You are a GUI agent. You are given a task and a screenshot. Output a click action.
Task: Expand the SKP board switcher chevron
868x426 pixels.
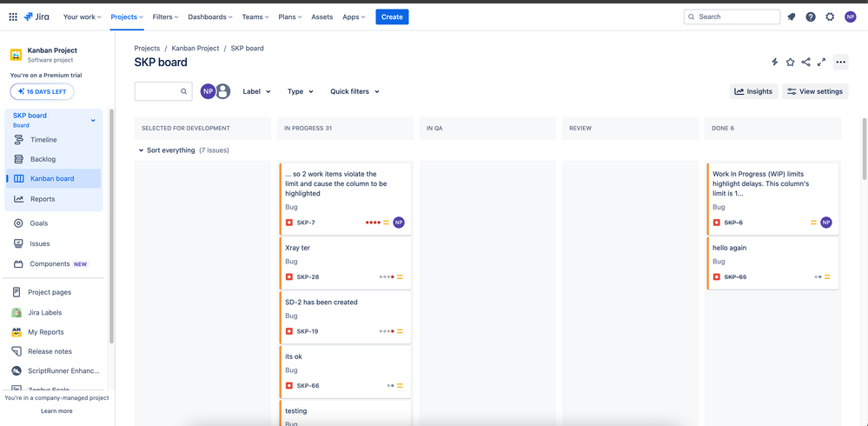click(93, 120)
